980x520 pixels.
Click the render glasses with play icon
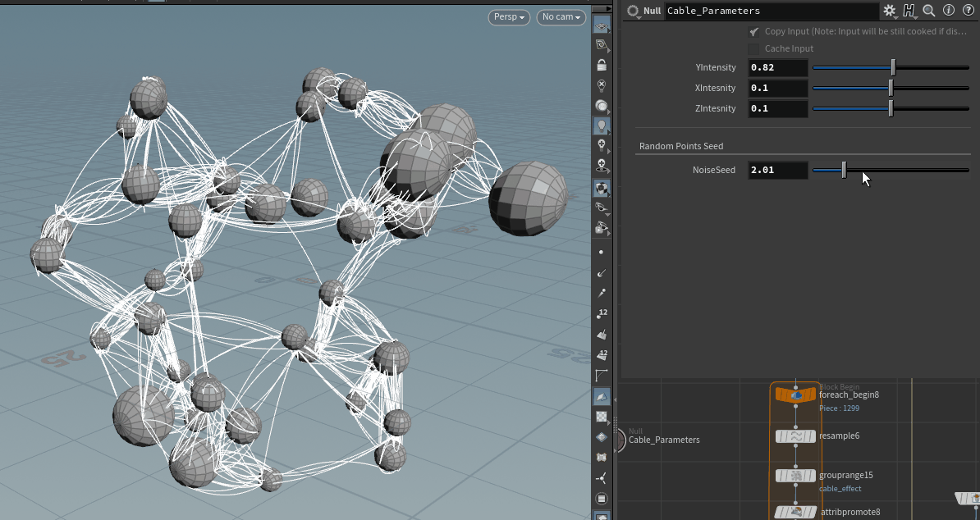coord(602,228)
